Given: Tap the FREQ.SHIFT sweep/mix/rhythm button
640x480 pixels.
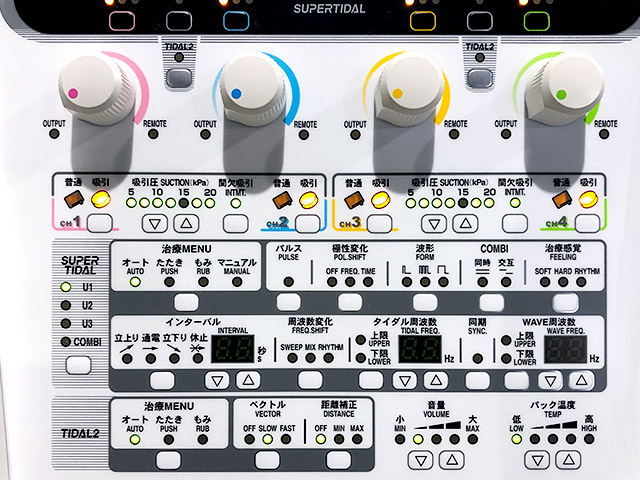Looking at the screenshot, I should pyautogui.click(x=310, y=380).
